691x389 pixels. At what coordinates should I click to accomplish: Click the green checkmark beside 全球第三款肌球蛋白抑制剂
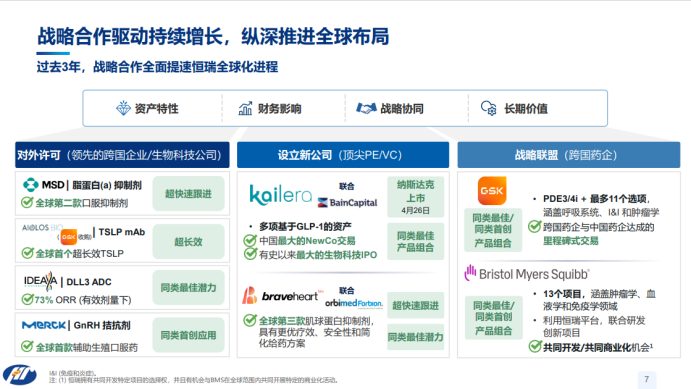pyautogui.click(x=250, y=320)
